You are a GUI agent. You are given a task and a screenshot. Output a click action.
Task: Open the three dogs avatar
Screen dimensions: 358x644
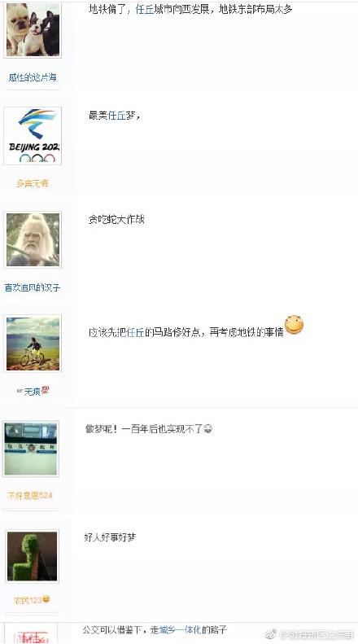(x=33, y=29)
